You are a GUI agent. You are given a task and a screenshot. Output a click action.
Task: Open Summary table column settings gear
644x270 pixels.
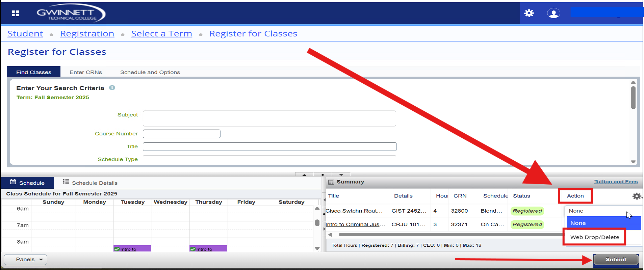coord(636,196)
